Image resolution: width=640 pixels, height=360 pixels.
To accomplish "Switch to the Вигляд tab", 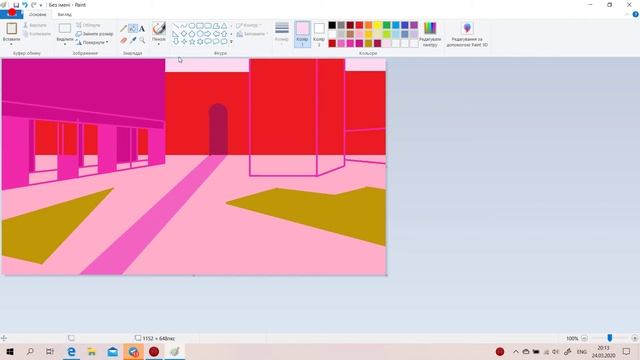I will (x=64, y=14).
